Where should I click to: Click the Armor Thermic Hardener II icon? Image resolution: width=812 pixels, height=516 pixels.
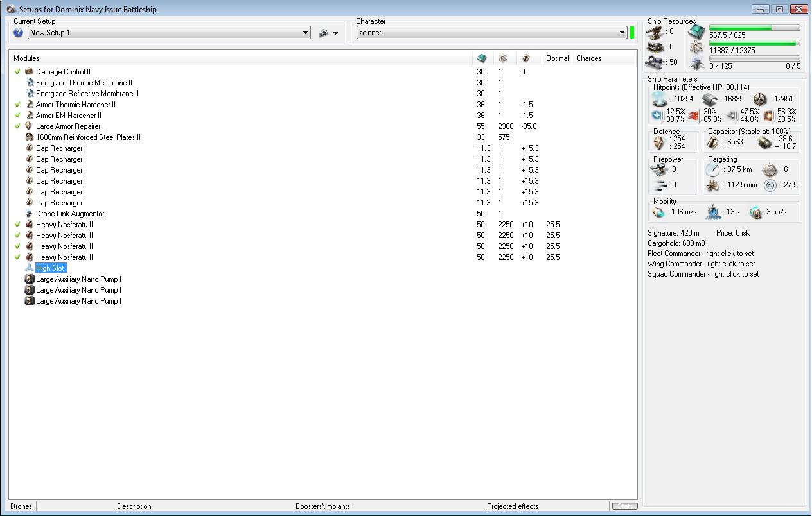(29, 105)
